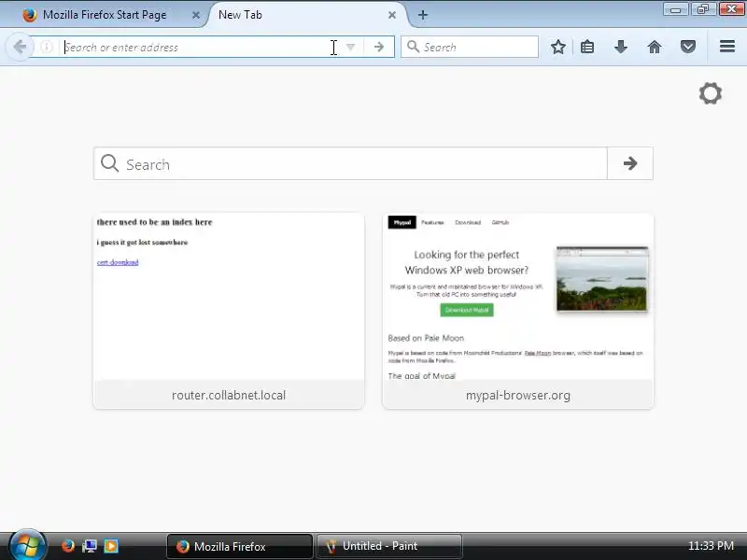Open the address bar history dropdown arrow
This screenshot has width=747, height=560.
(350, 48)
